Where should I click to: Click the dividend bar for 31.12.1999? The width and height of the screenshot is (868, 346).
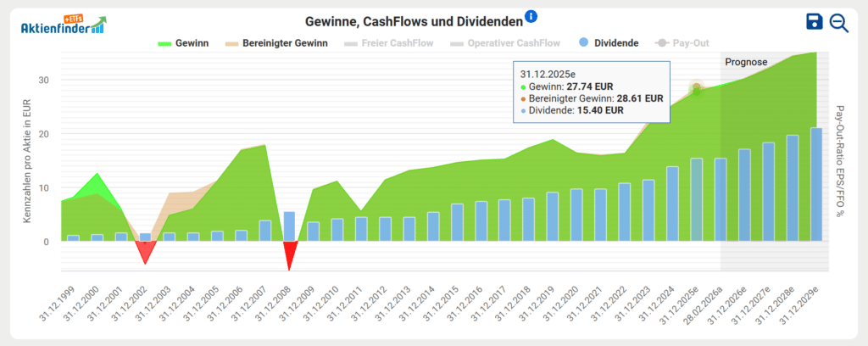tap(73, 237)
